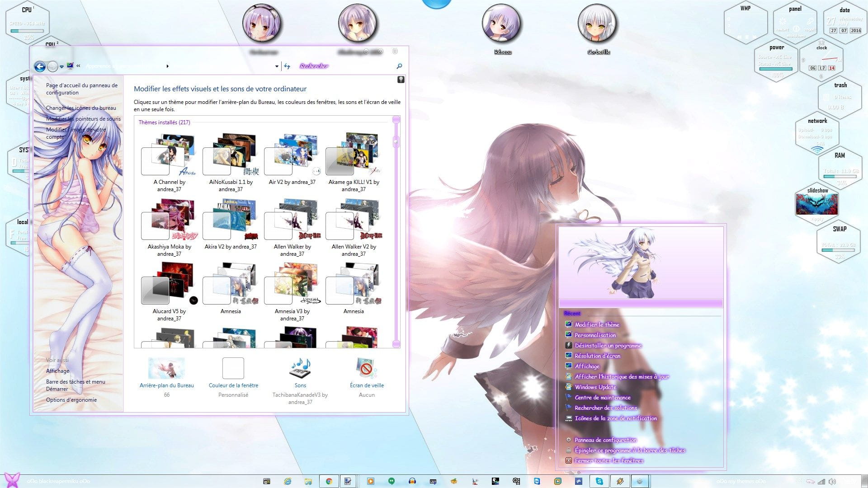
Task: Switch to Google Chrome in taskbar
Action: click(x=329, y=481)
